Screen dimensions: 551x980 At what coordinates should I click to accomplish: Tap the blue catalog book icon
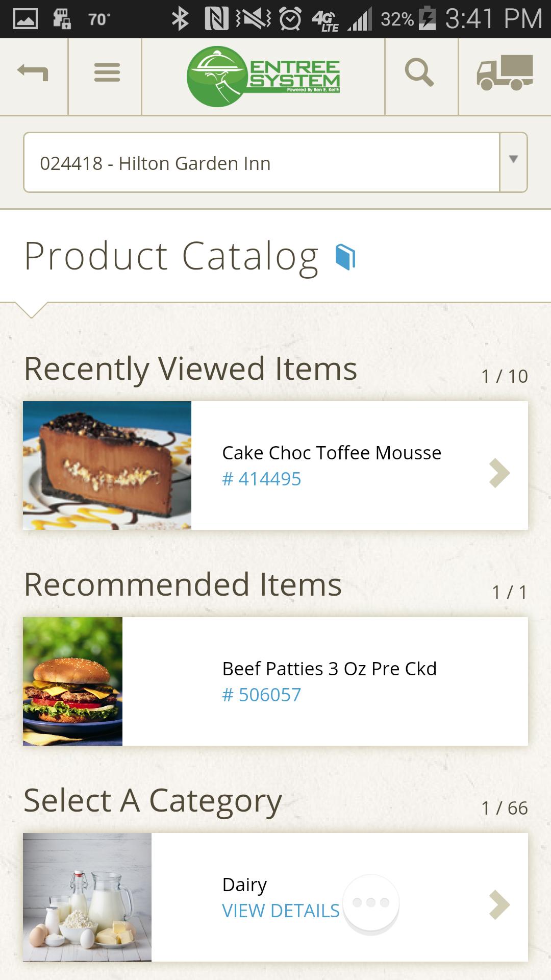click(345, 257)
